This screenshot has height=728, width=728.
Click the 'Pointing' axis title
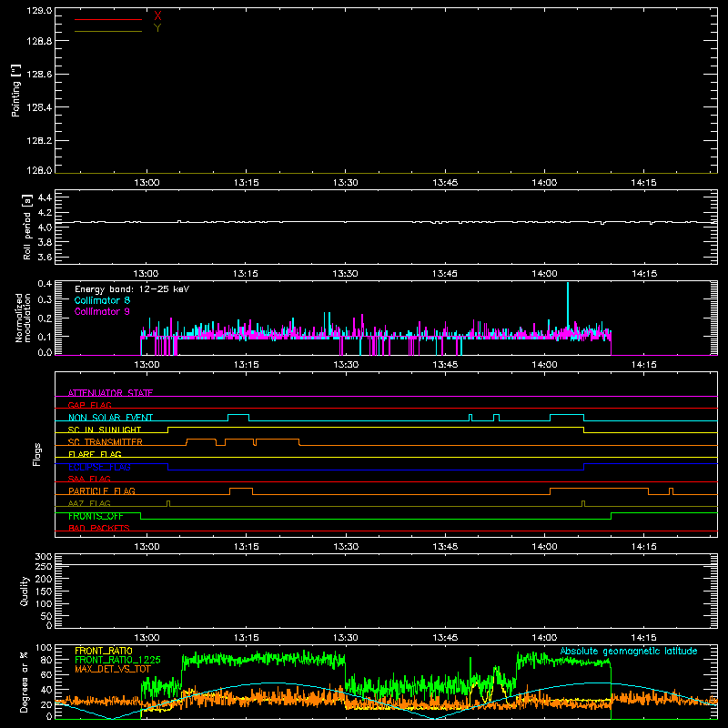(16, 91)
